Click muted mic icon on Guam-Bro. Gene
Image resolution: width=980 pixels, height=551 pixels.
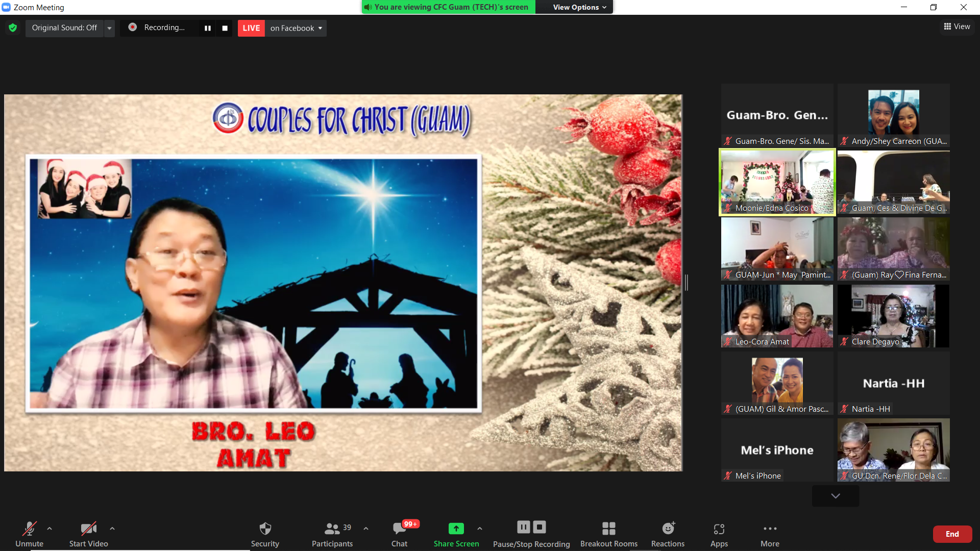coord(728,141)
